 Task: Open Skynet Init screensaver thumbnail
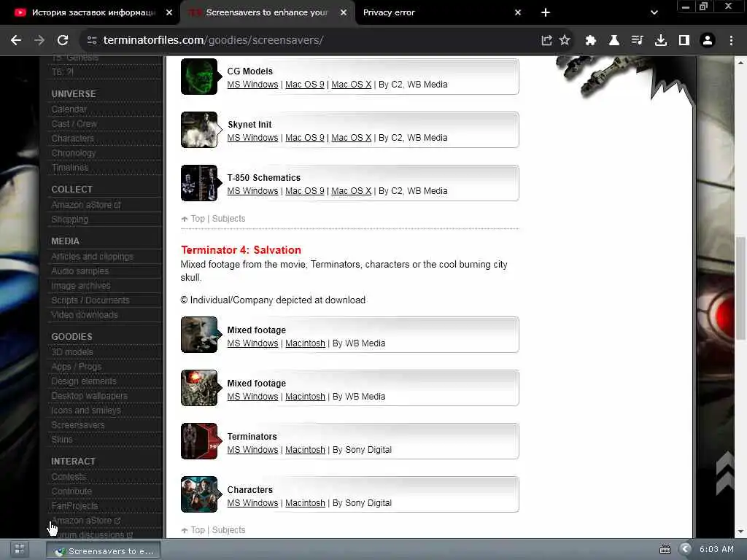(x=199, y=130)
